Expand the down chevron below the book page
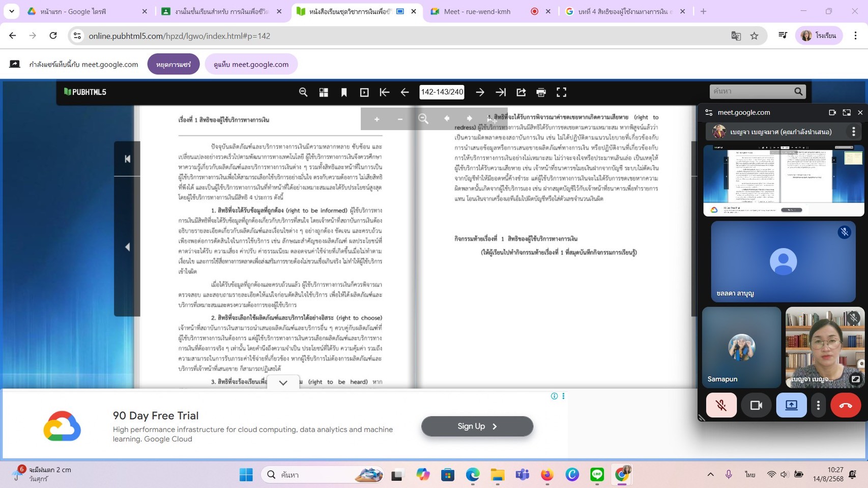Screen dimensions: 868x488 [x=283, y=383]
